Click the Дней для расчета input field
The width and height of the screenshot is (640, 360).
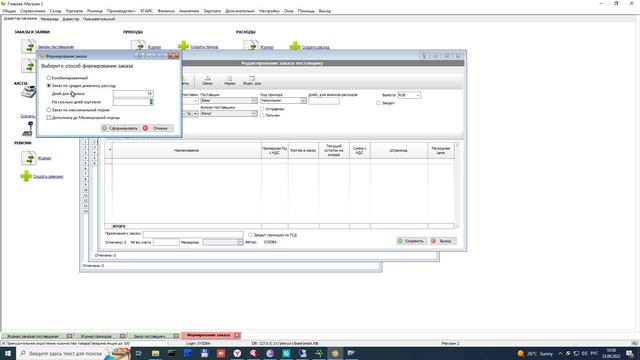click(133, 94)
